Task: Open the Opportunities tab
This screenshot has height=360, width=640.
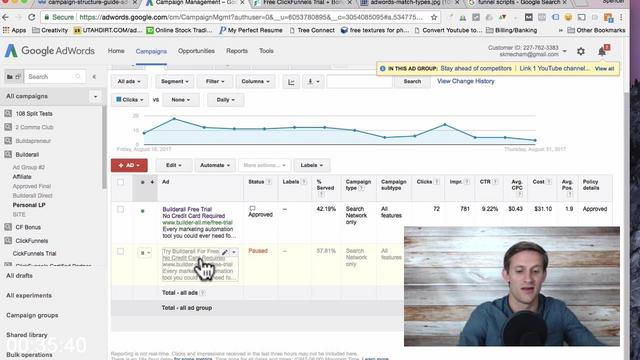Action: (196, 51)
